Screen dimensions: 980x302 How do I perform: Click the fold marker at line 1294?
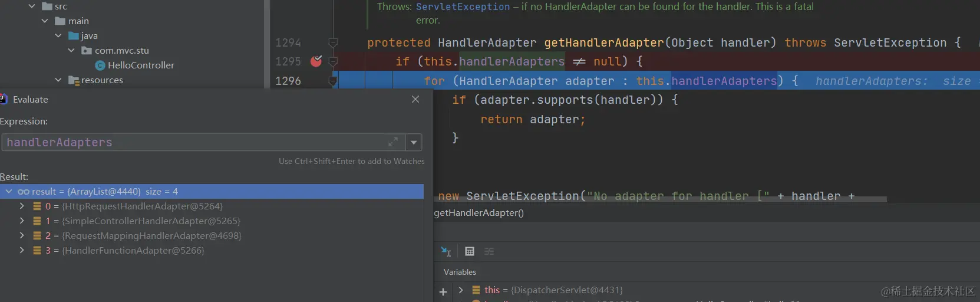(x=333, y=42)
